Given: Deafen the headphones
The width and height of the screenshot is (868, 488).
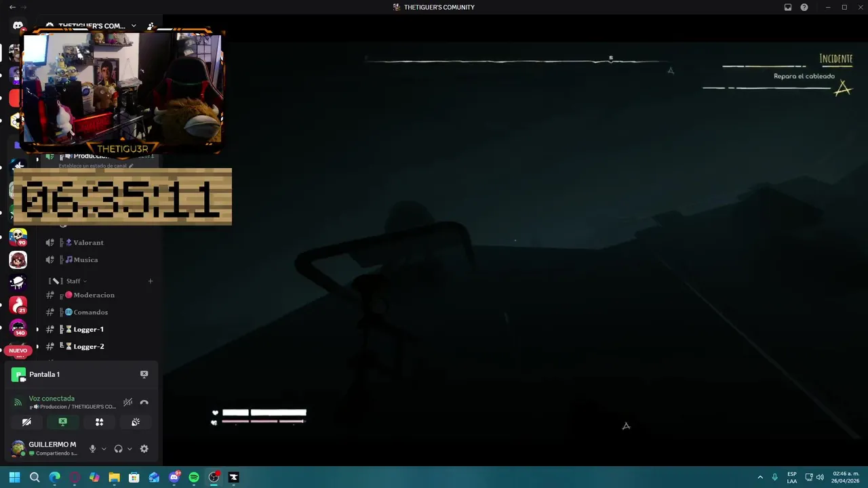Looking at the screenshot, I should (119, 449).
